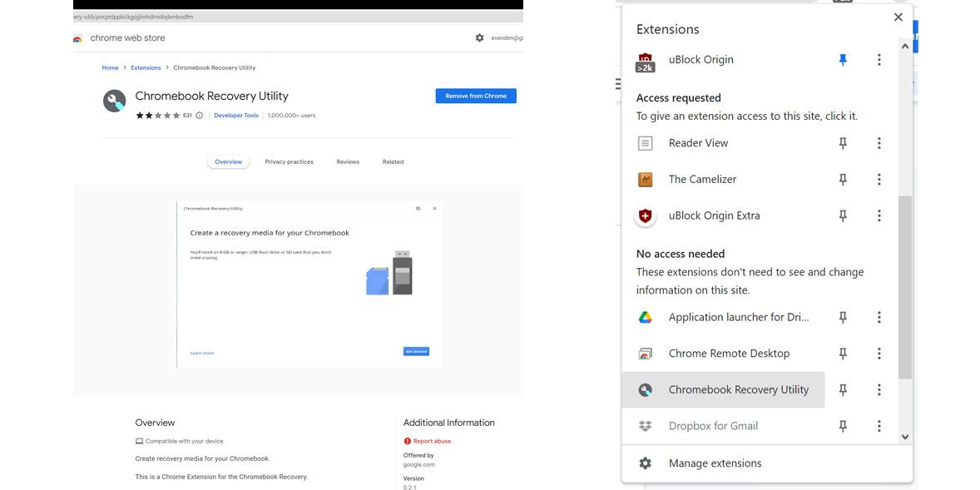980x490 pixels.
Task: Click the star rating
Action: 158,116
